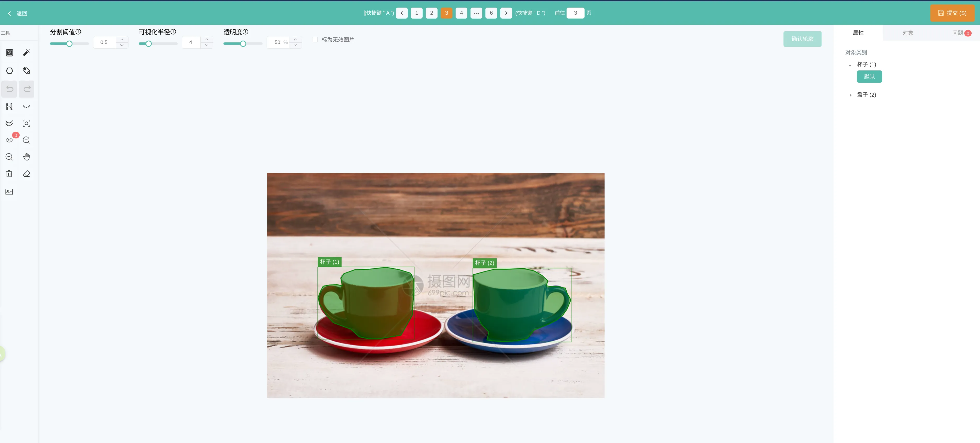The image size is (980, 443).
Task: Click the fit-to-screen focus icon
Action: coord(26,123)
